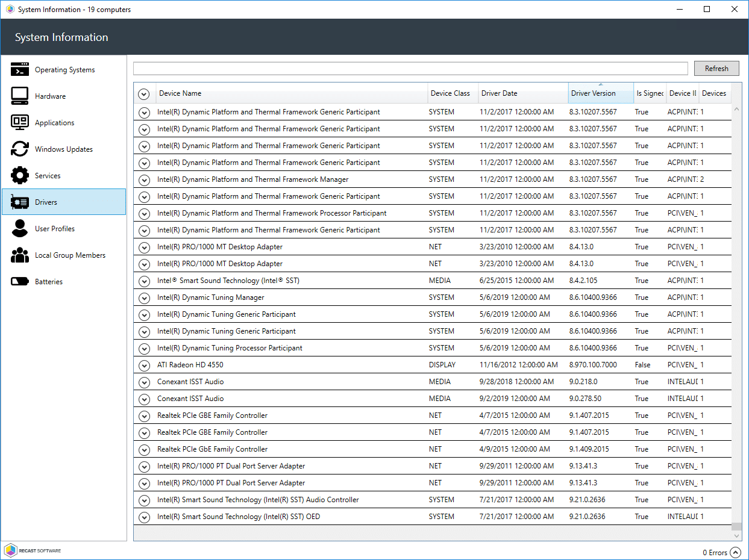Click the 4/9/2015 driver date cell
Viewport: 749px width, 560px height.
pyautogui.click(x=515, y=449)
